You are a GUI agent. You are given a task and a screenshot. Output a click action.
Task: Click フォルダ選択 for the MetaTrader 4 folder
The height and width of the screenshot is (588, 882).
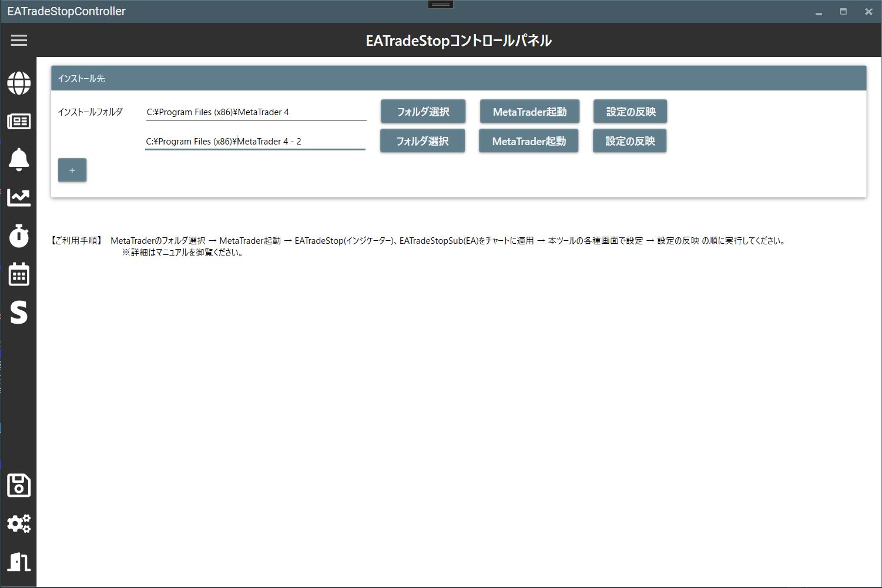(x=423, y=112)
